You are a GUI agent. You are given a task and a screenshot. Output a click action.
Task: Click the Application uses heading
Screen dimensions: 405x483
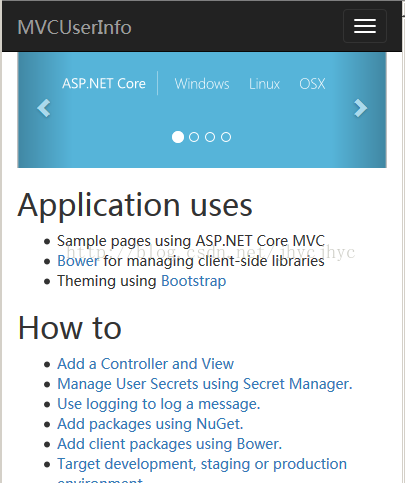(x=135, y=206)
